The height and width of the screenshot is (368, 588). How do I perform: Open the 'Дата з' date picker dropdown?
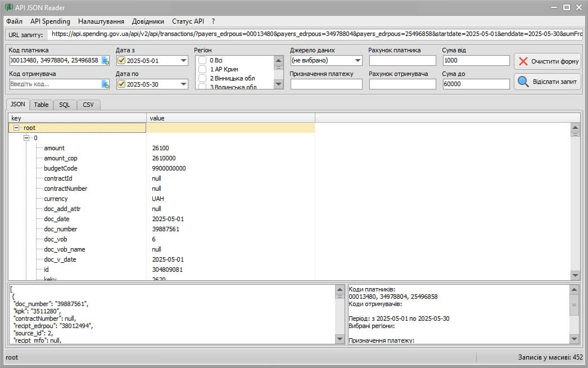(183, 61)
